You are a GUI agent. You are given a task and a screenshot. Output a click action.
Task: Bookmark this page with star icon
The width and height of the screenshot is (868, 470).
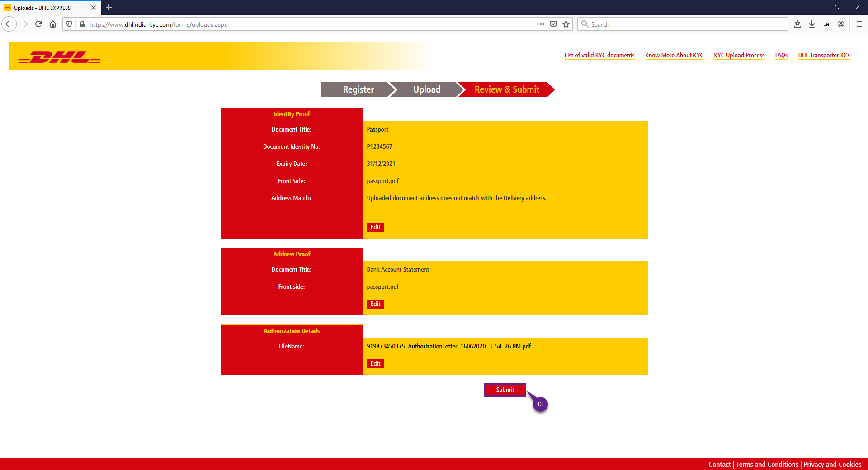[566, 24]
